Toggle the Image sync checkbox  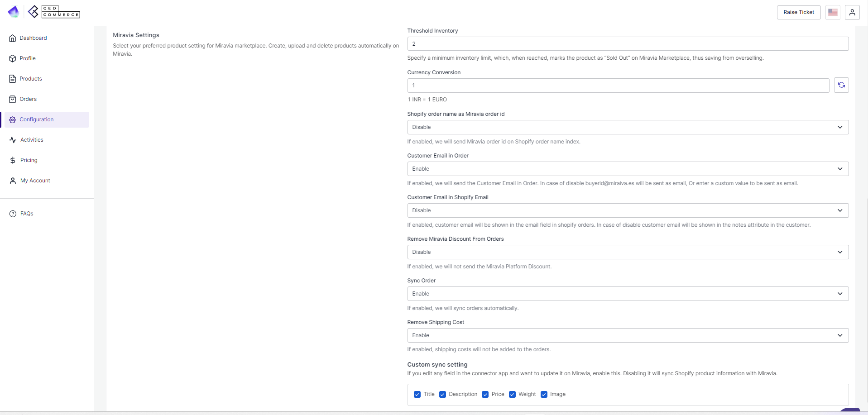[x=544, y=395]
